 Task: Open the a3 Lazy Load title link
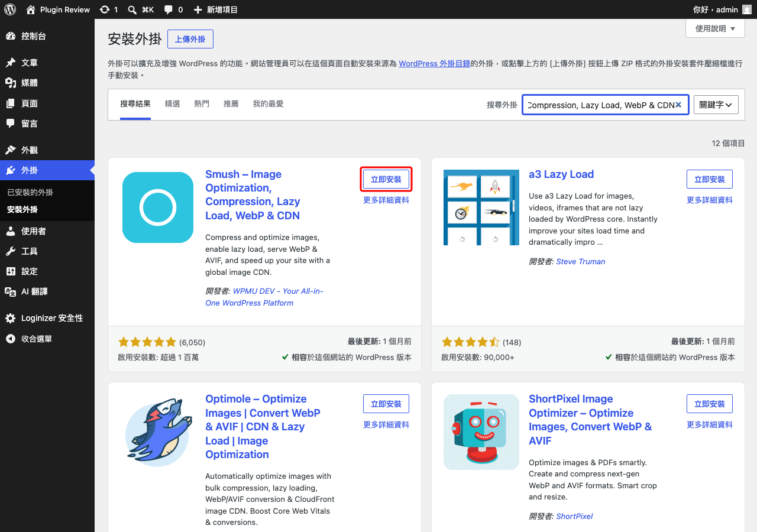point(561,174)
